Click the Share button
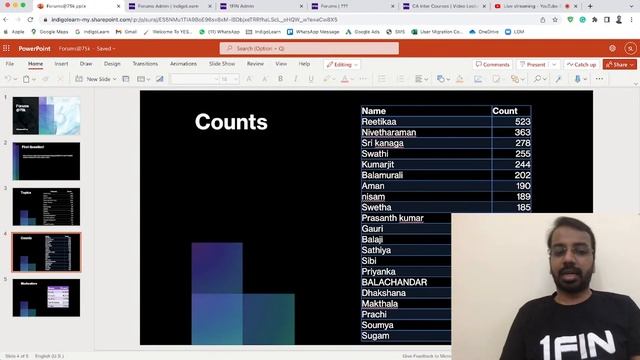The image size is (640, 360). [x=620, y=64]
